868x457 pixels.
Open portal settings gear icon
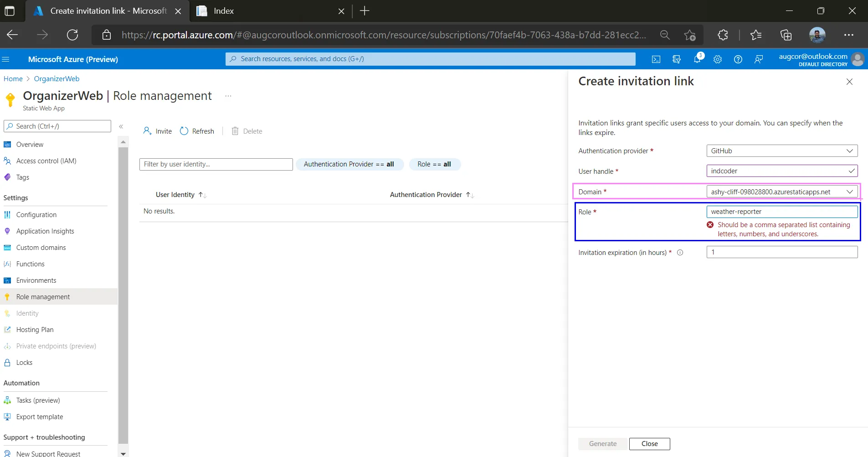click(718, 59)
